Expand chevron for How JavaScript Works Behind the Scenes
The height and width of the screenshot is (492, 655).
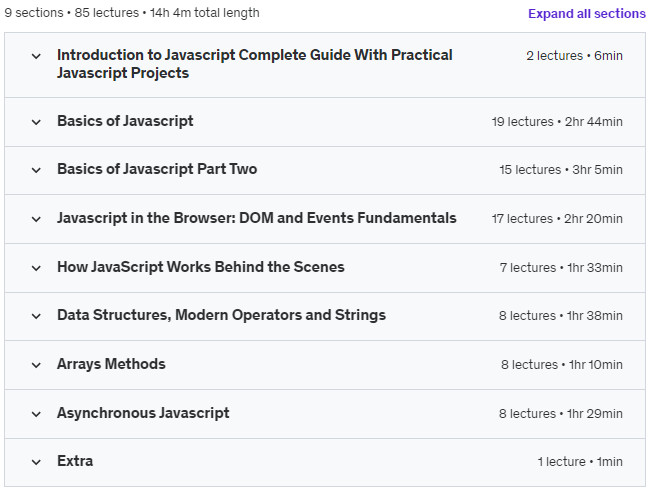coord(36,268)
